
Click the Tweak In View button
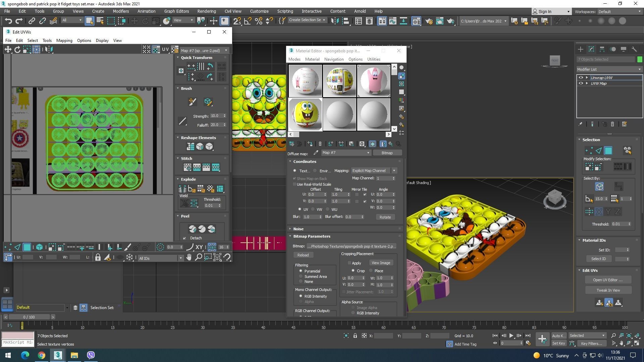point(608,290)
